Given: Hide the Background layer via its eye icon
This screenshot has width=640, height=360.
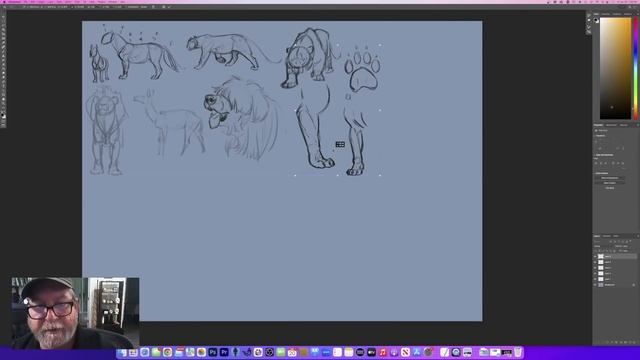Looking at the screenshot, I should pos(595,284).
